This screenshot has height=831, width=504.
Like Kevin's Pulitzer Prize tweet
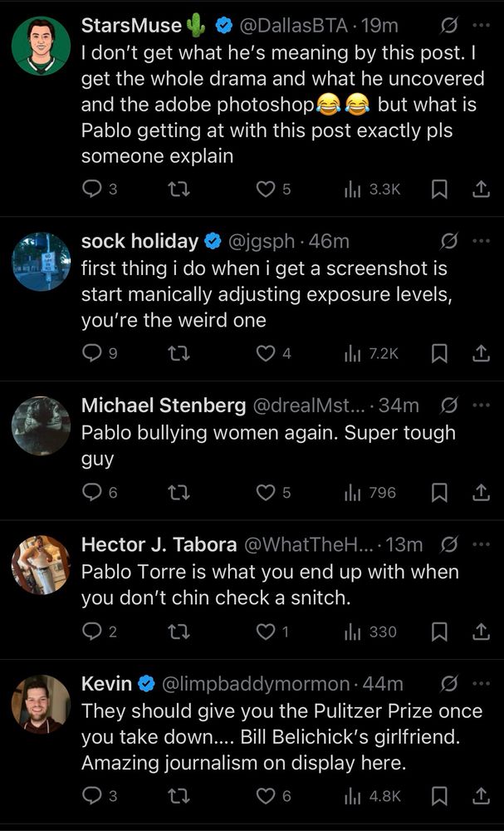(265, 795)
